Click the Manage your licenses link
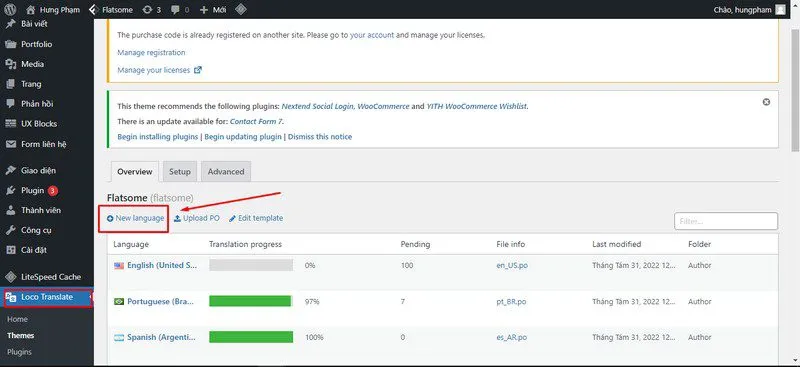Viewport: 800px width, 367px height. (154, 70)
